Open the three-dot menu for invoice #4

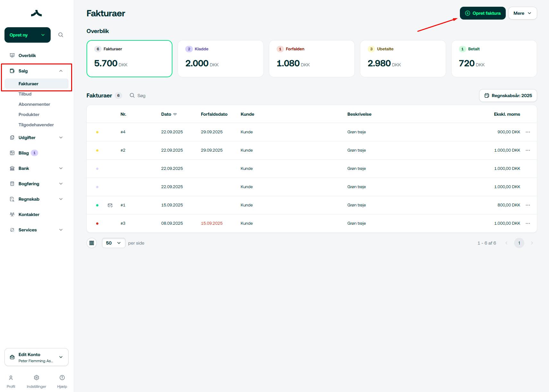528,132
